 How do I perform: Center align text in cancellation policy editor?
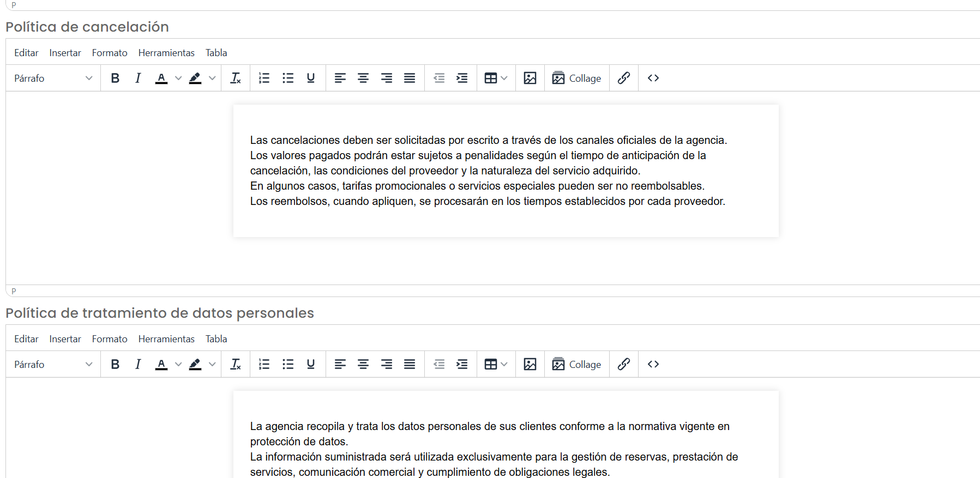click(363, 78)
